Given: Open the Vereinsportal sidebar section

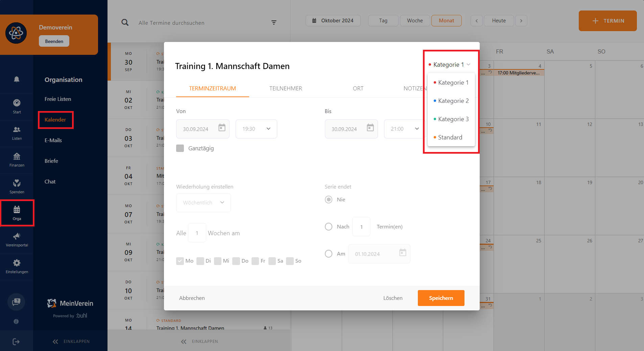Looking at the screenshot, I should [17, 240].
